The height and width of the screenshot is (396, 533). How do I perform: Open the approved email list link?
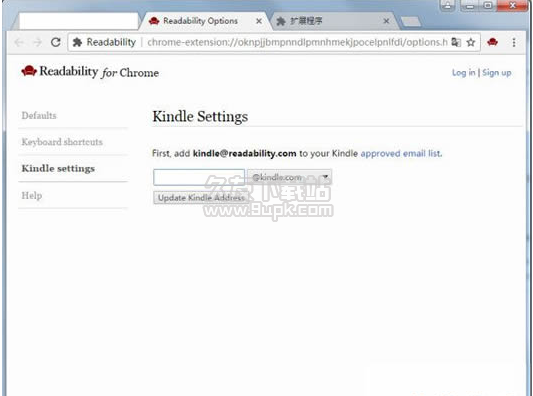401,154
